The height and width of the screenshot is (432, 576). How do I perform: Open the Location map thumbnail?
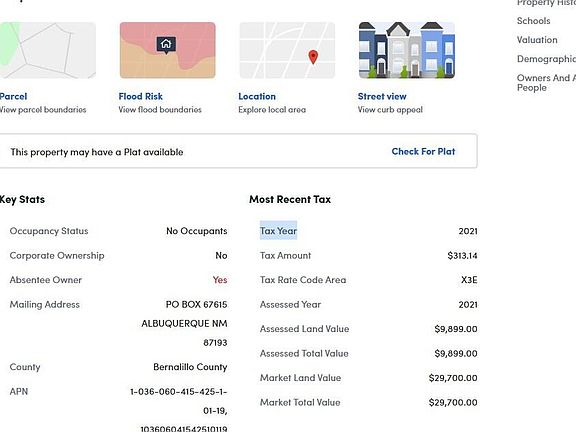coord(287,50)
